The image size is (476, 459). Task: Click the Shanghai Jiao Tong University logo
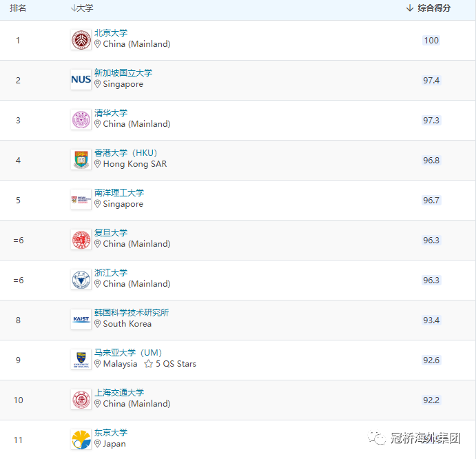pos(81,400)
